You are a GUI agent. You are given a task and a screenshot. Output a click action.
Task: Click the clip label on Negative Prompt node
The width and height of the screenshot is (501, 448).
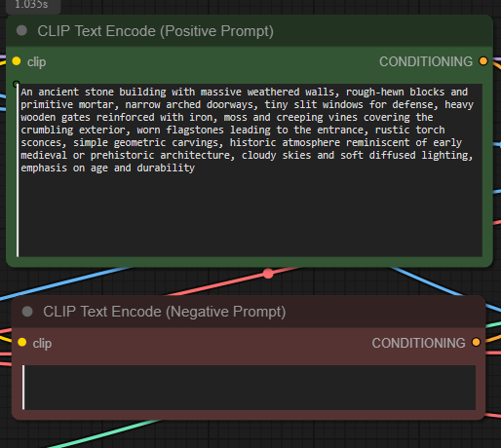tap(42, 344)
